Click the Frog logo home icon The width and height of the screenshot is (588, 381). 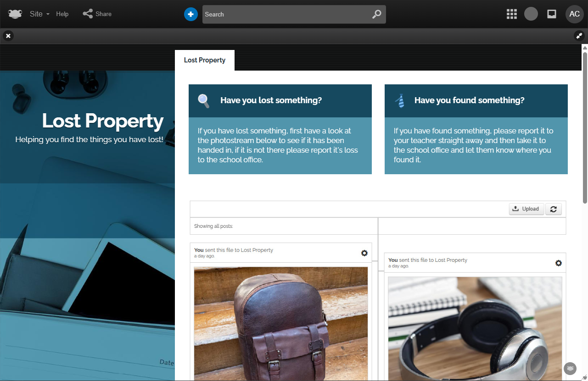(x=15, y=14)
